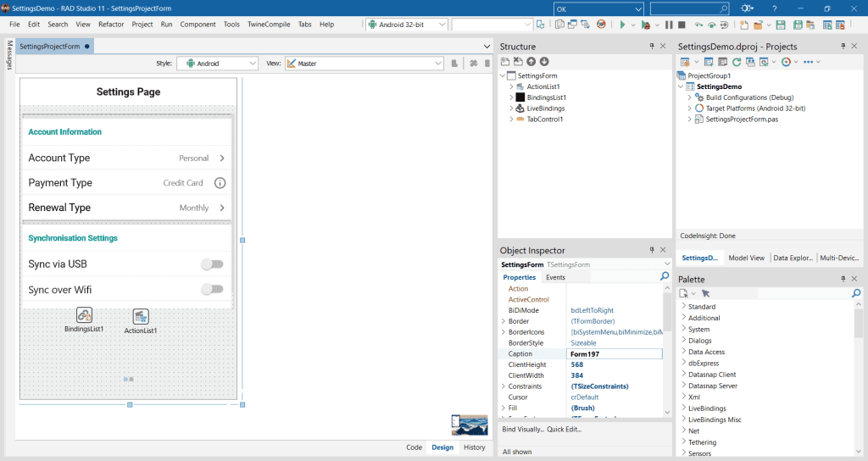Open the OK layout dropdown in title bar

(x=598, y=8)
